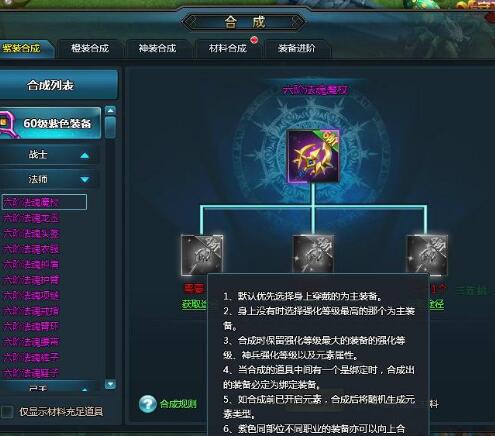Image resolution: width=495 pixels, height=436 pixels.
Task: Click the blue question mark help icon
Action: (148, 404)
